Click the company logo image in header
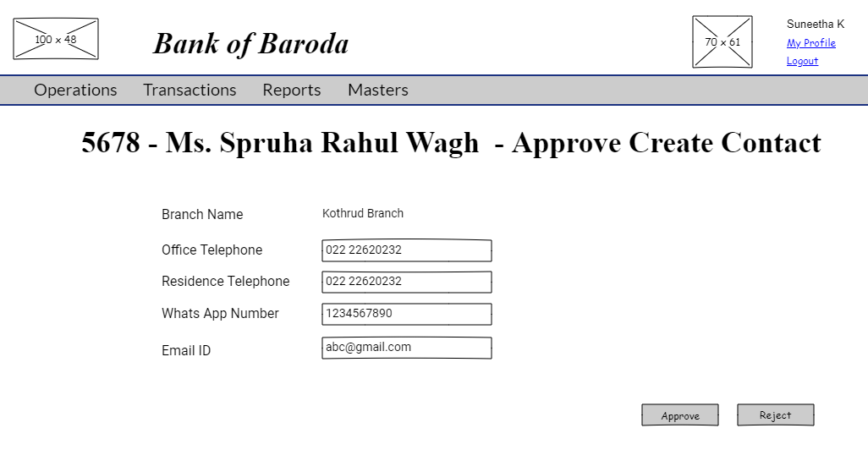Screen dimensions: 868x461 (x=56, y=39)
